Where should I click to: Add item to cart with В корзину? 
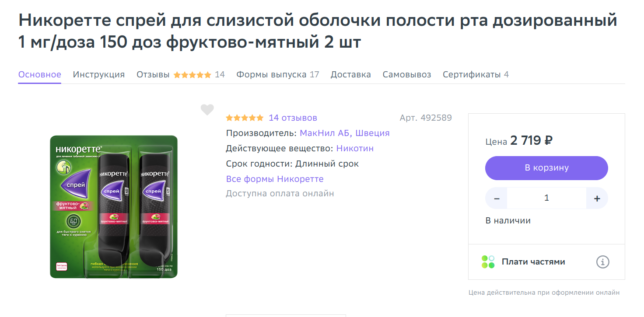tap(546, 168)
